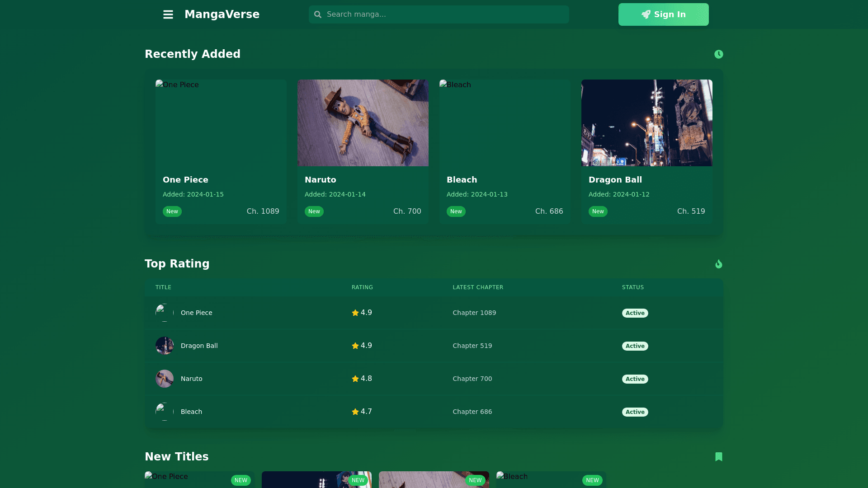Sort by the Rating column header
Viewport: 868px width, 488px height.
[x=362, y=287]
